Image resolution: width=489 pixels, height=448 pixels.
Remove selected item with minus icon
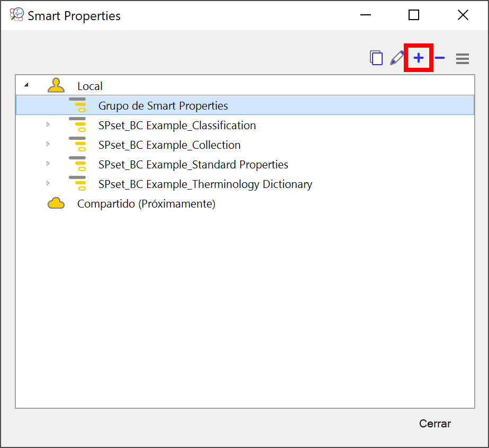440,58
